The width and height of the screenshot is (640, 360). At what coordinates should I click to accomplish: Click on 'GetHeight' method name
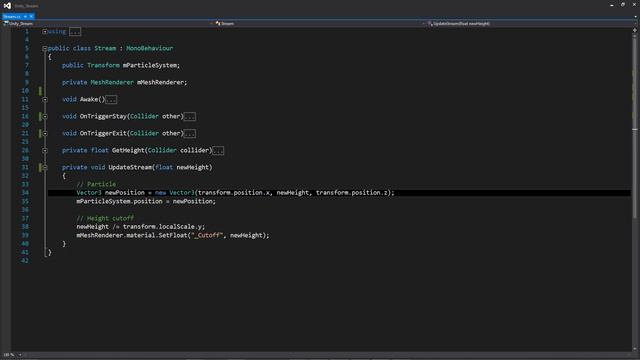[128, 151]
